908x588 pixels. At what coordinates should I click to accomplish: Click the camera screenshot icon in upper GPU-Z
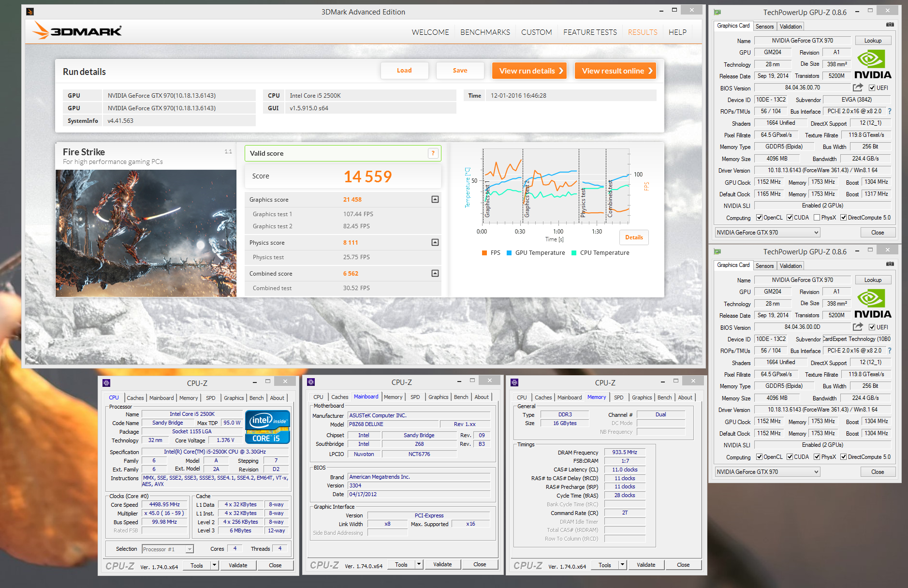click(x=890, y=25)
